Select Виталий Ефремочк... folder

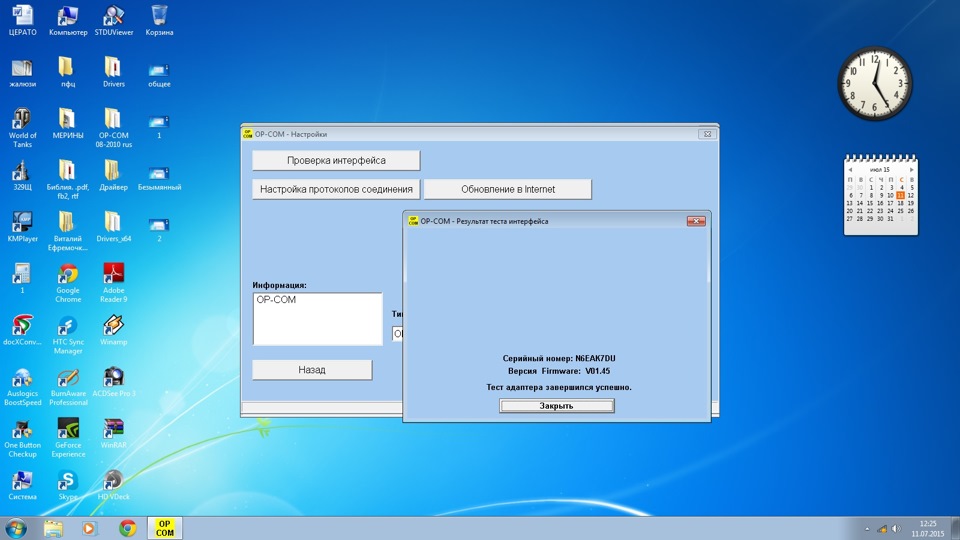[68, 231]
